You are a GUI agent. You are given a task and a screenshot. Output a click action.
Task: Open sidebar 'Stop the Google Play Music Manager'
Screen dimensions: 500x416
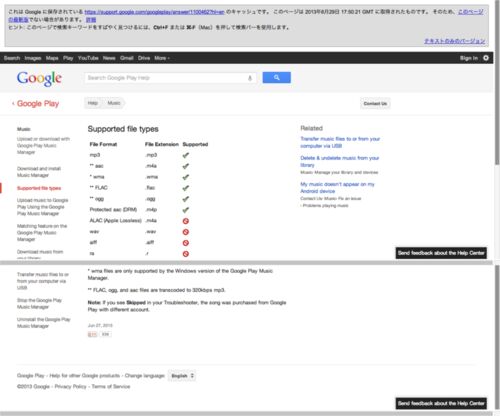coord(39,303)
